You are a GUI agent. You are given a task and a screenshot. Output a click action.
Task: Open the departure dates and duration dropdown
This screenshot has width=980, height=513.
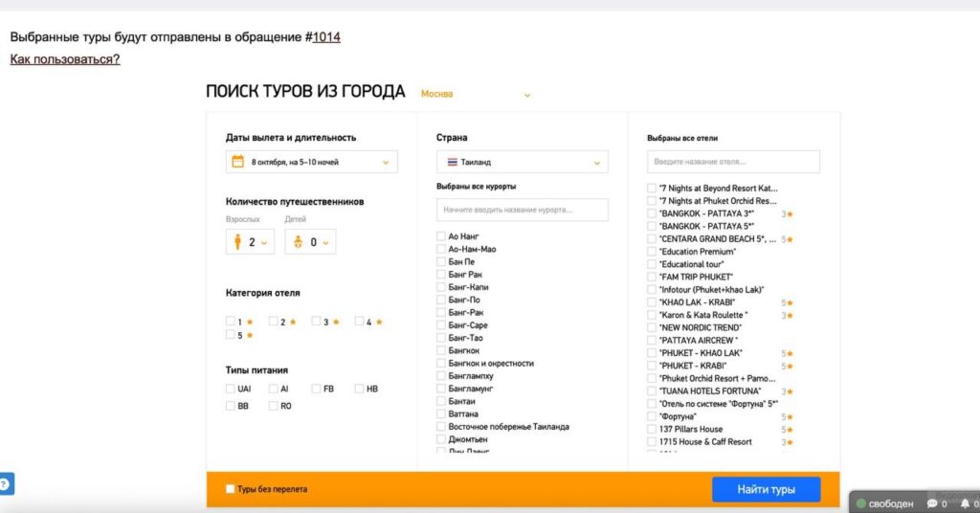click(311, 162)
